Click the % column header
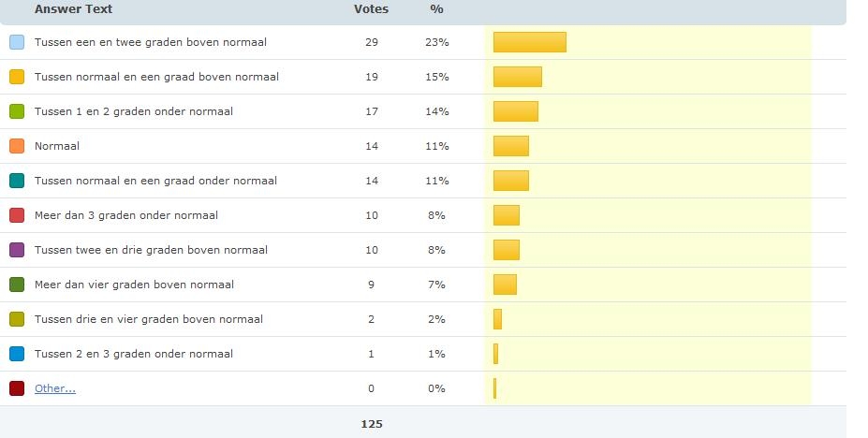This screenshot has height=438, width=868. point(436,8)
